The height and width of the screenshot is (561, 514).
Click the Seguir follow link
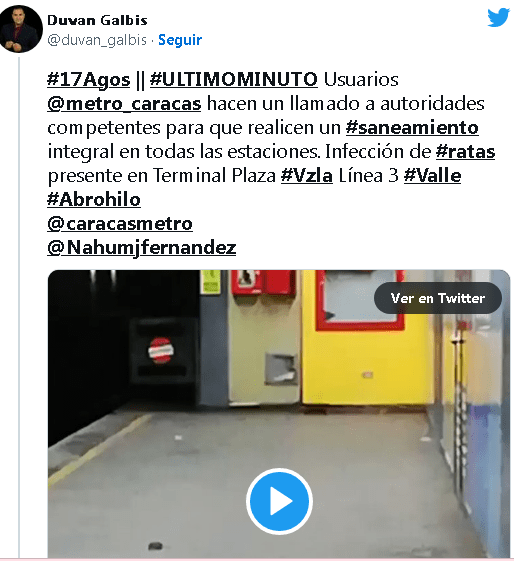click(180, 40)
